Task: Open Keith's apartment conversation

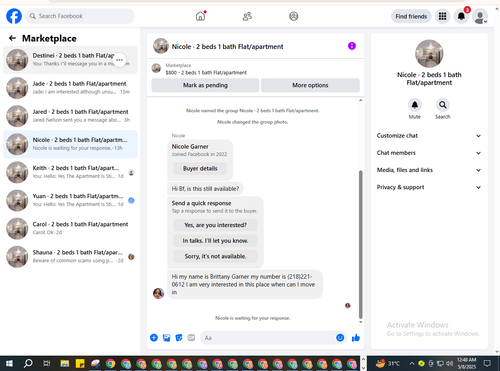Action: point(70,172)
